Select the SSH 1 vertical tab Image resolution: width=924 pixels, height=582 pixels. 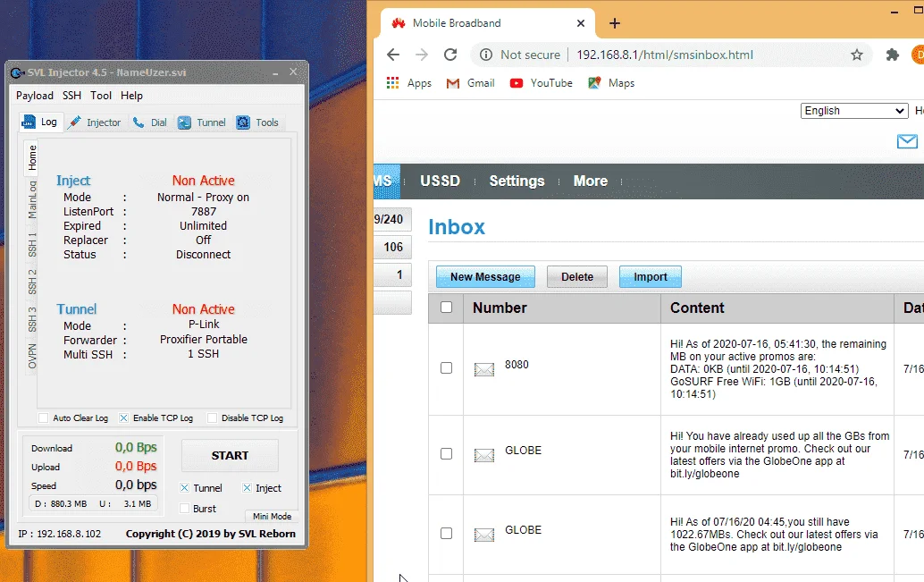pos(32,245)
